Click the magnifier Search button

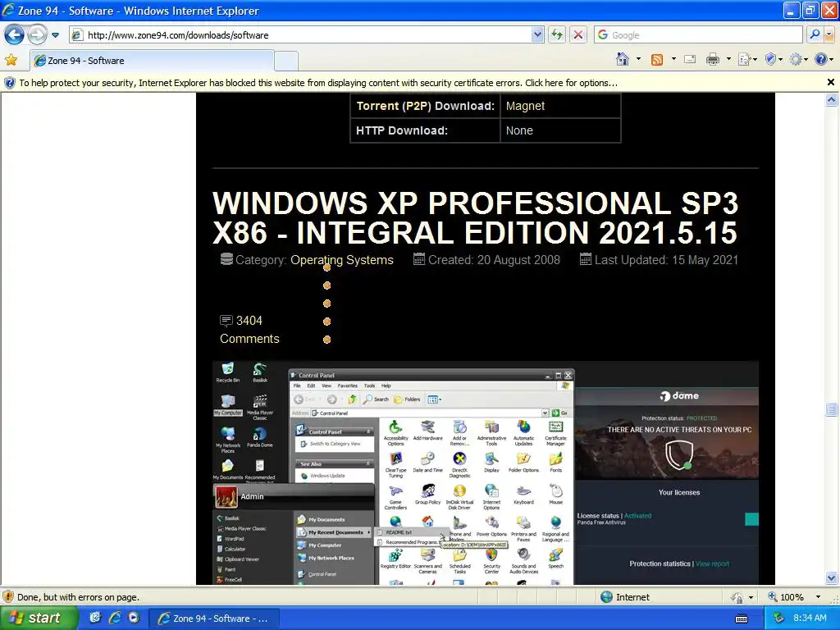[815, 34]
